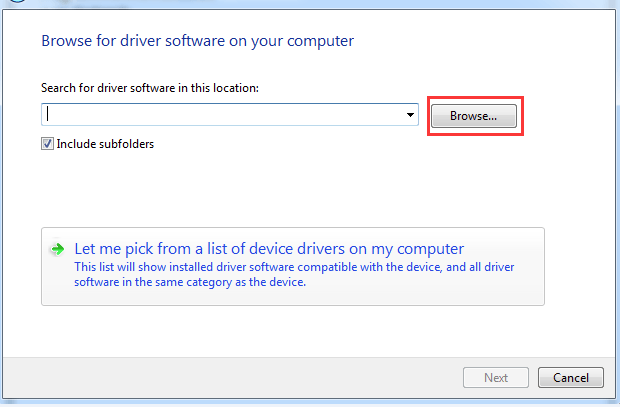Screen dimensions: 620x407
Task: Click the greyed-out Next button
Action: pyautogui.click(x=496, y=378)
